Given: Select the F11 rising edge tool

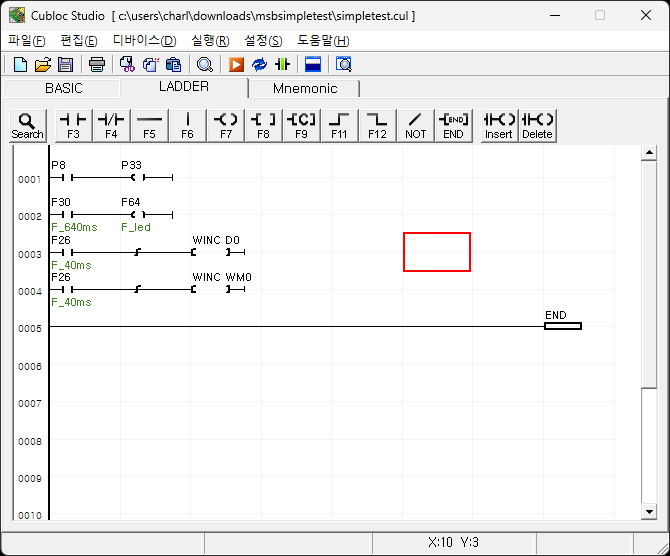Looking at the screenshot, I should tap(340, 125).
